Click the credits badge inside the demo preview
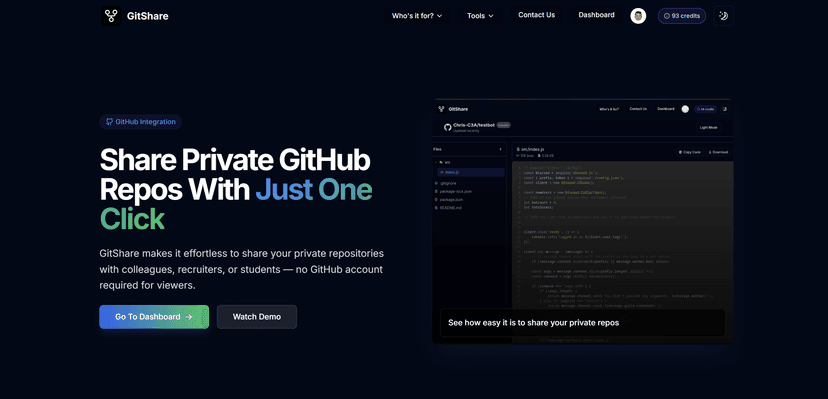828x399 pixels. [x=705, y=109]
